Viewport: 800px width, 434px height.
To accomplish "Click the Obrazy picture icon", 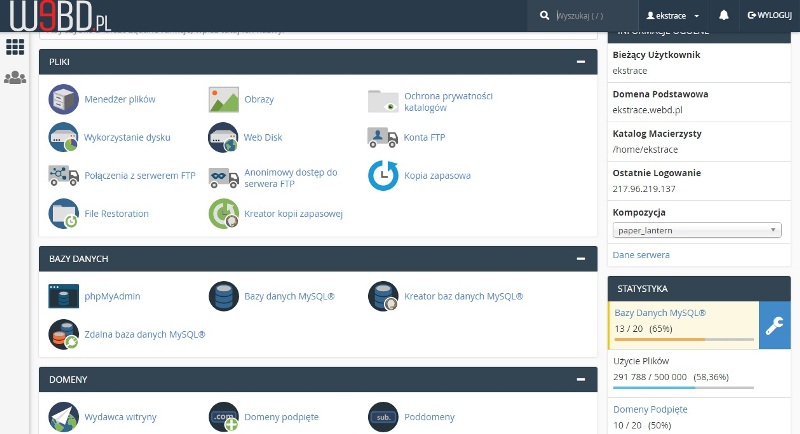I will [x=223, y=99].
